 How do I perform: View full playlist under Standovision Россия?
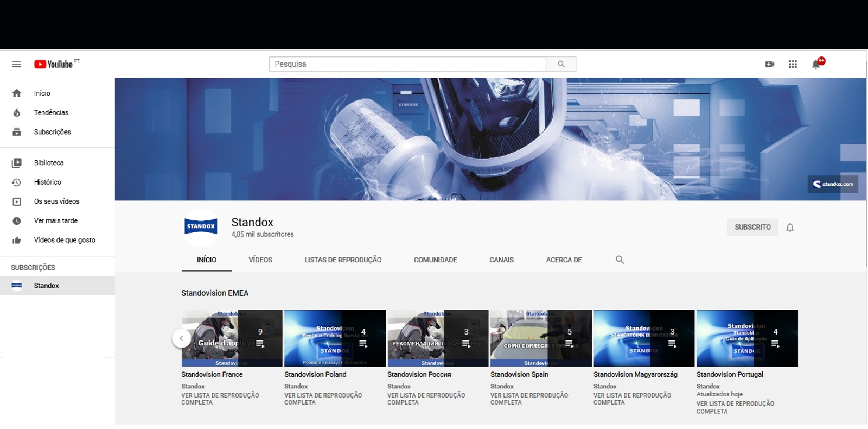pos(426,399)
